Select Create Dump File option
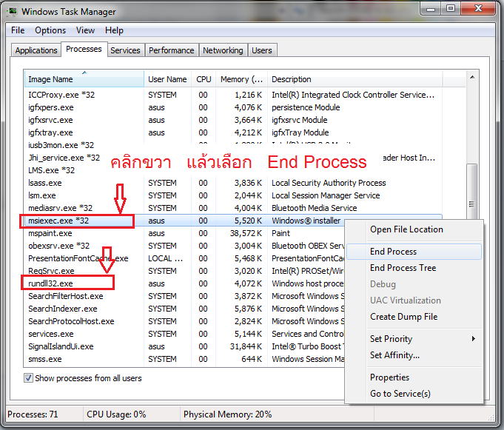The image size is (504, 430). point(403,317)
